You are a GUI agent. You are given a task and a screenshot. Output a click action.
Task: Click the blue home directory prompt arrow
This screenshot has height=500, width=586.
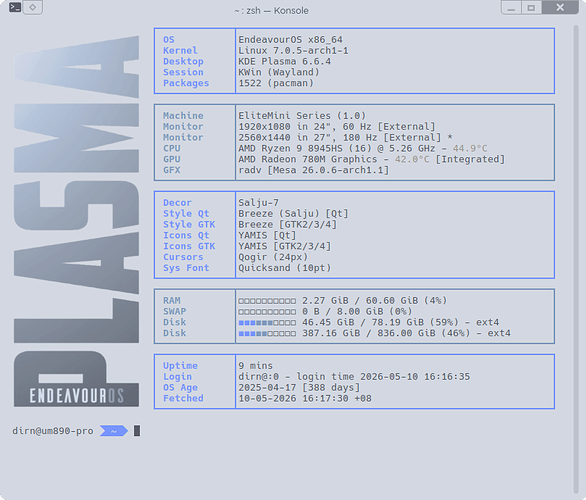[114, 431]
